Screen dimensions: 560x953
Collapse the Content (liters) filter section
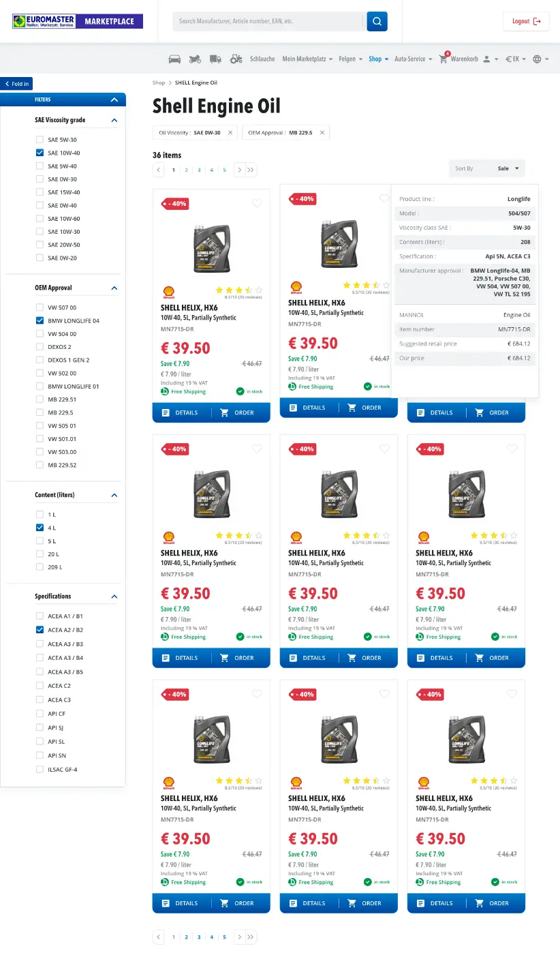[x=114, y=495]
